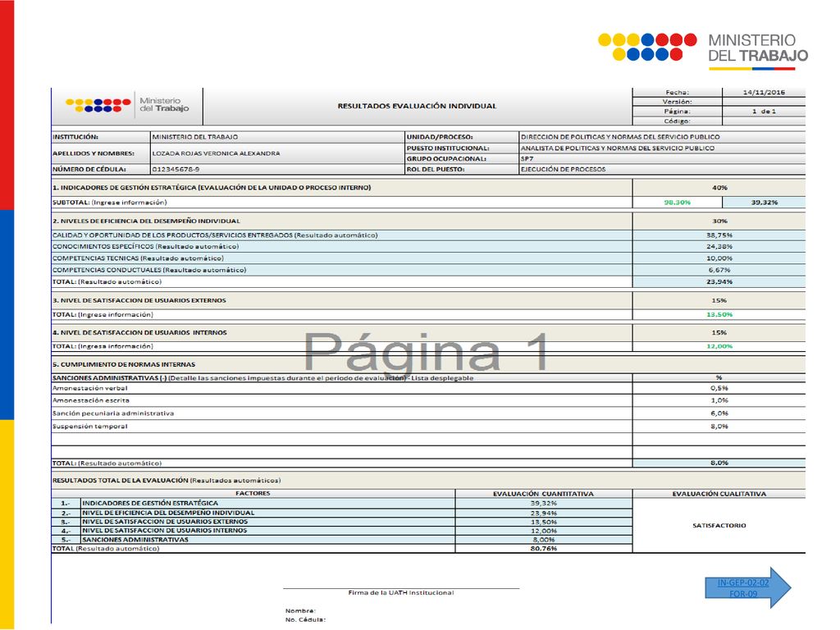Click the final total 80,76%
The height and width of the screenshot is (630, 840).
(x=543, y=549)
